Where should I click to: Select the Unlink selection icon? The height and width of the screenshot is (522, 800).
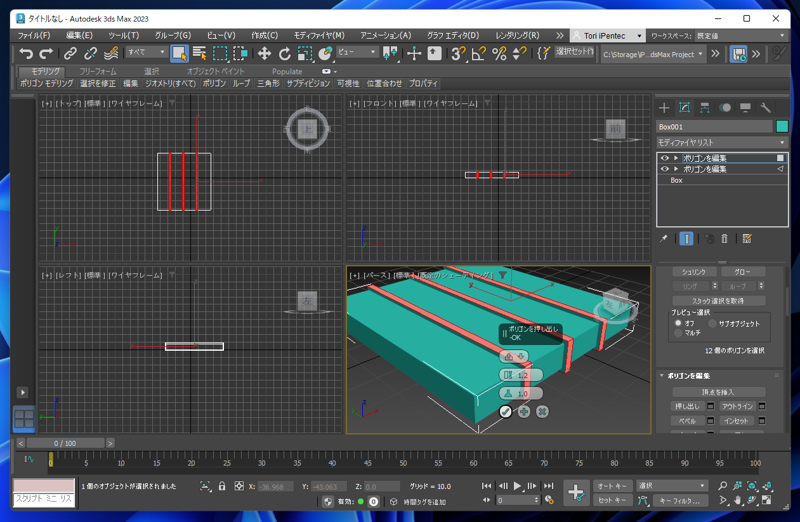tap(90, 53)
